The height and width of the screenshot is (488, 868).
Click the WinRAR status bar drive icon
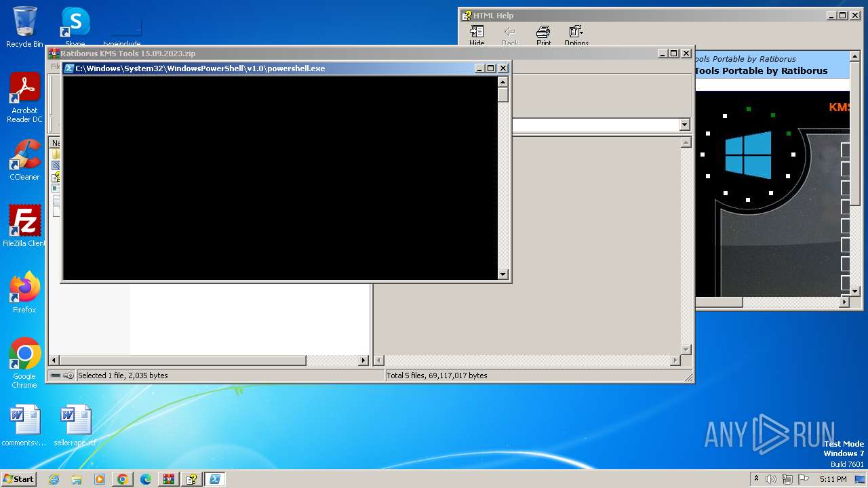pos(56,375)
